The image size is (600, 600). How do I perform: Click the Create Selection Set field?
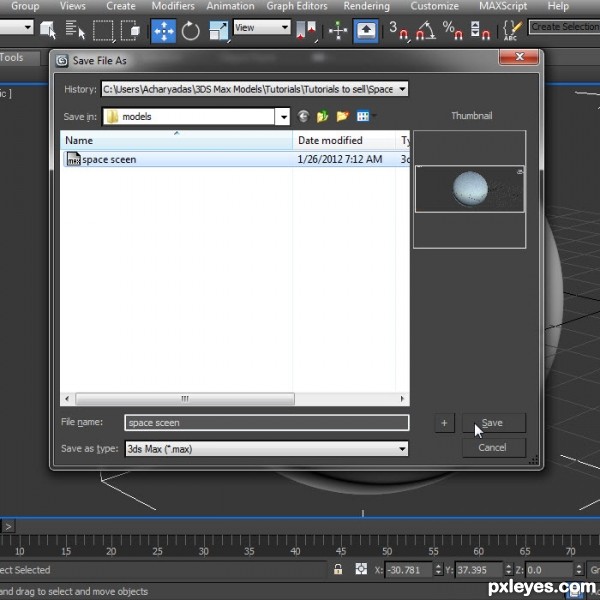pos(564,27)
